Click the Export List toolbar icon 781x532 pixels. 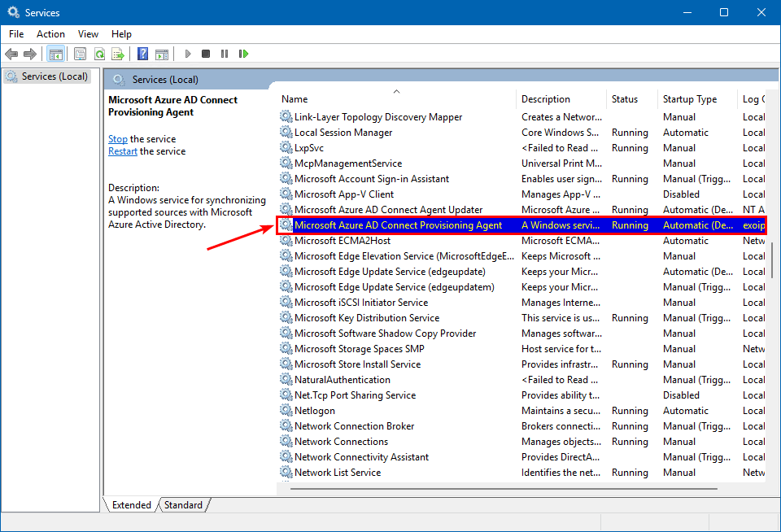(118, 54)
